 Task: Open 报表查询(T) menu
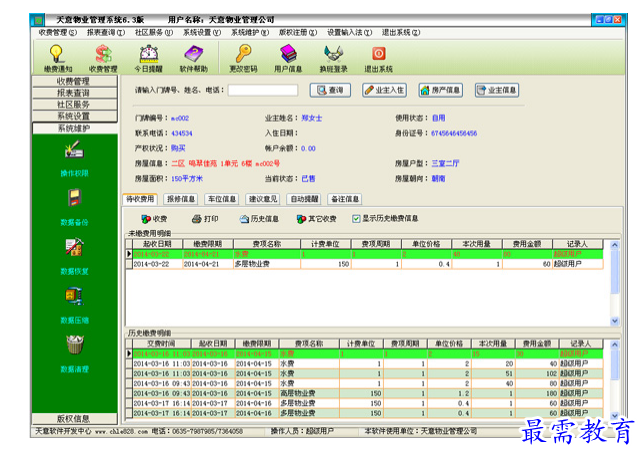[x=106, y=32]
